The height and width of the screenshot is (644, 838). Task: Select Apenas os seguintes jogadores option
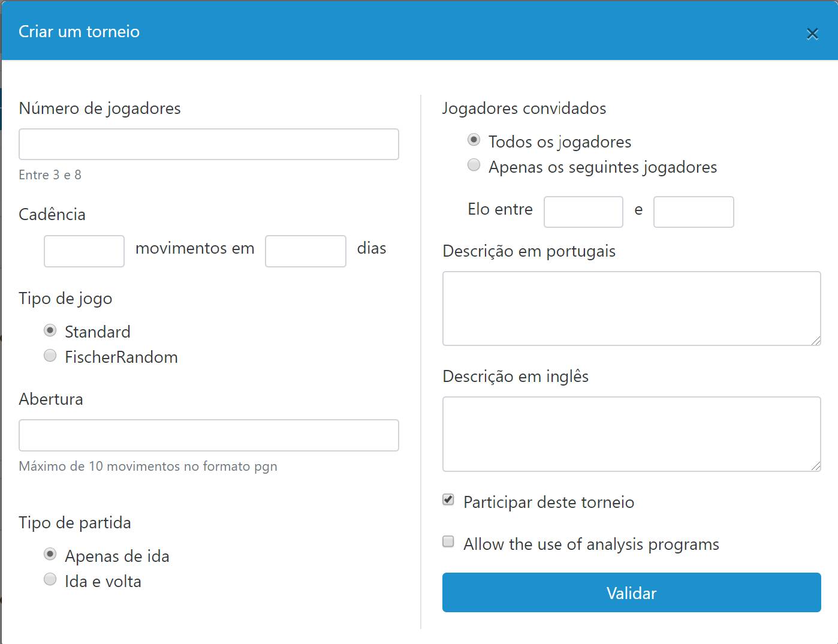474,165
